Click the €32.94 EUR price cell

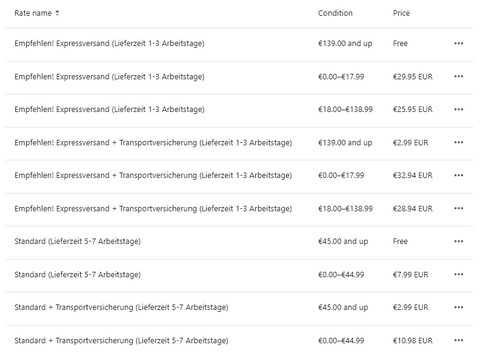pos(413,175)
